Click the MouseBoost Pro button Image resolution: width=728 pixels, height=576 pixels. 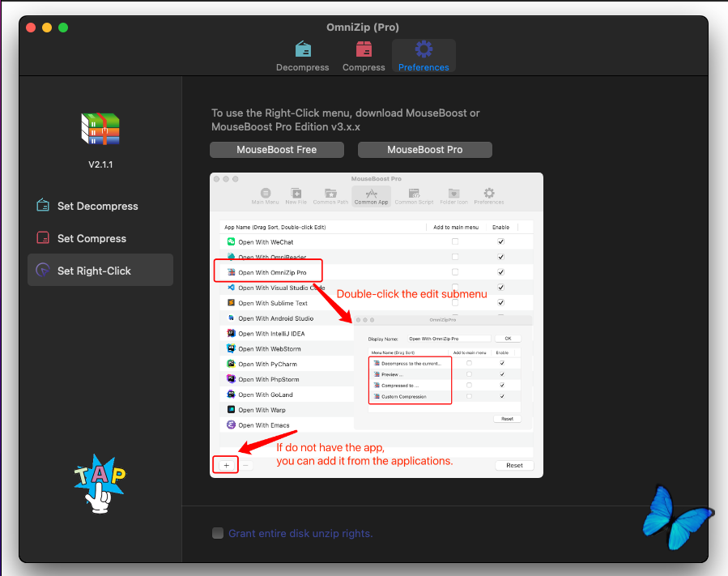(425, 150)
